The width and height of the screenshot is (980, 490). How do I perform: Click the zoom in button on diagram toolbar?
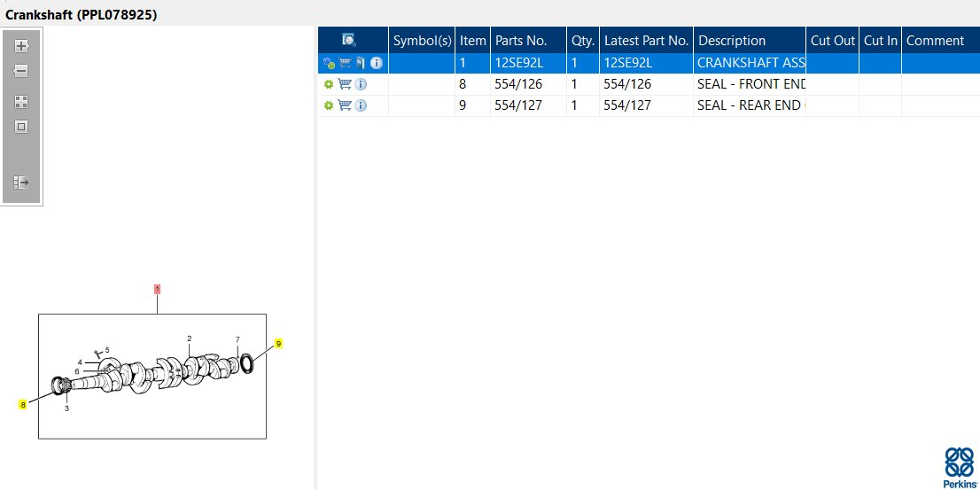pyautogui.click(x=21, y=46)
